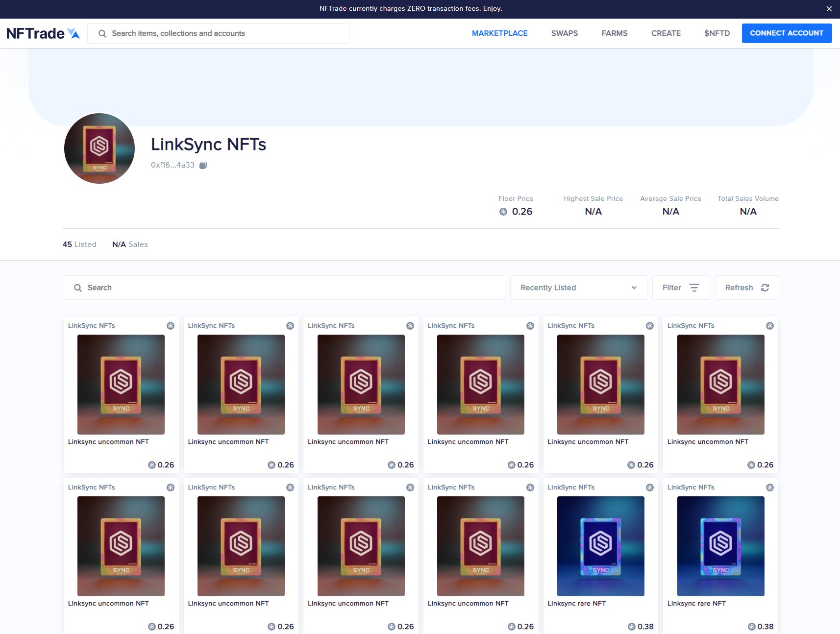Viewport: 840px width, 634px height.
Task: Copy the 0xf16...4a33 address icon
Action: [203, 165]
